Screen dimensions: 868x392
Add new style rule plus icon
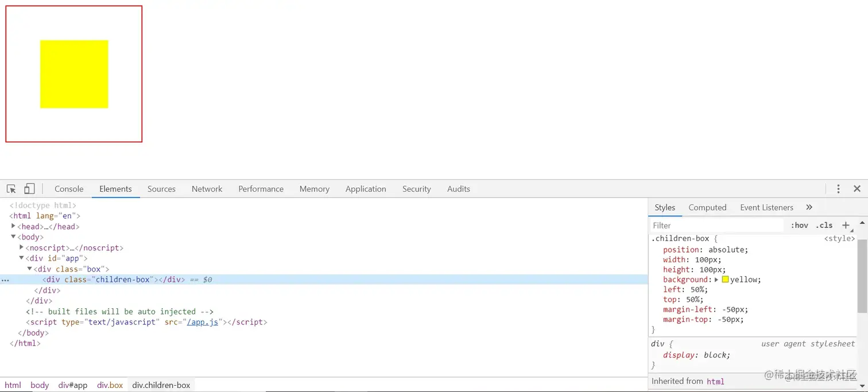[x=846, y=226]
